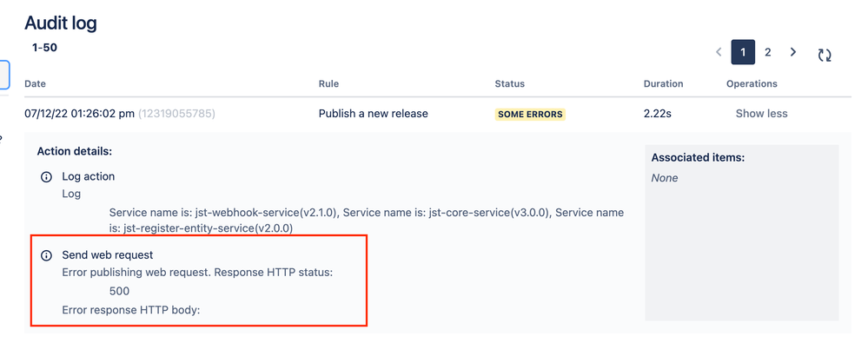Click the Associated items panel heading
868x343 pixels.
pyautogui.click(x=698, y=158)
